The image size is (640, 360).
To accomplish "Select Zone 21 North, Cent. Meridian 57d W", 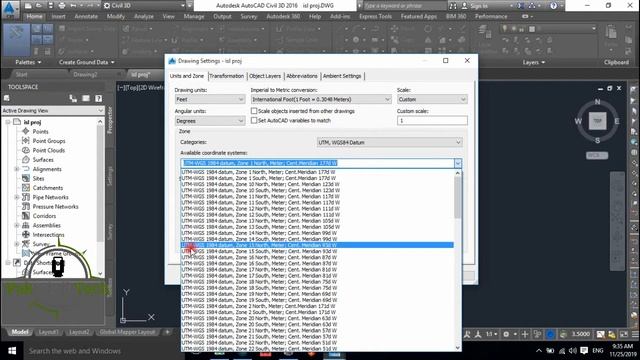I will pos(317,330).
